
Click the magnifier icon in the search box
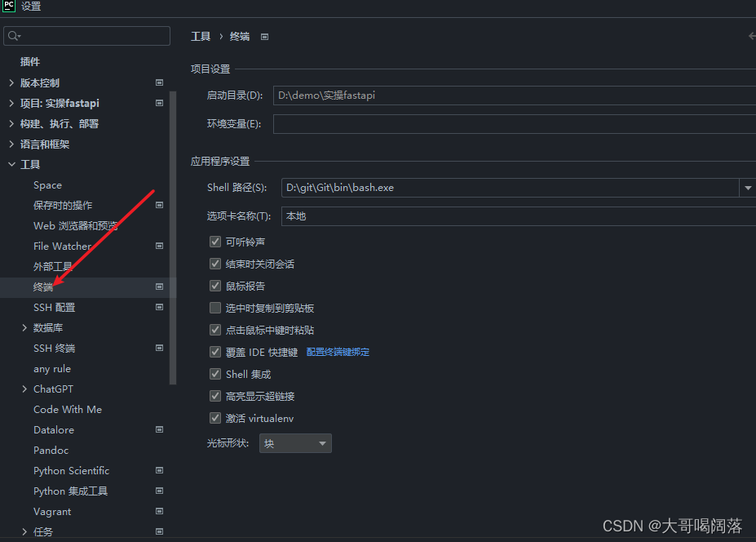tap(13, 35)
